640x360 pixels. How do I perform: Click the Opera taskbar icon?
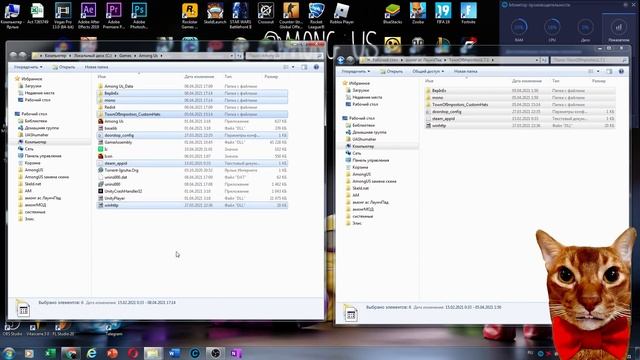tap(133, 353)
